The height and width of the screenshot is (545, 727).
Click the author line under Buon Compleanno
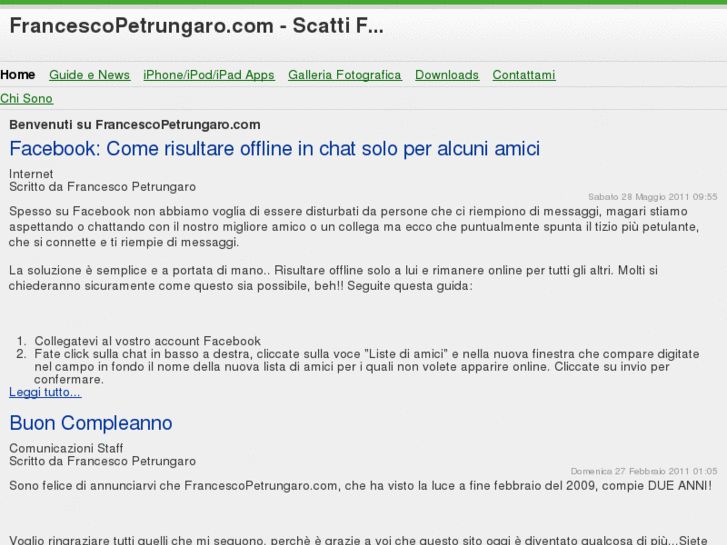(102, 461)
